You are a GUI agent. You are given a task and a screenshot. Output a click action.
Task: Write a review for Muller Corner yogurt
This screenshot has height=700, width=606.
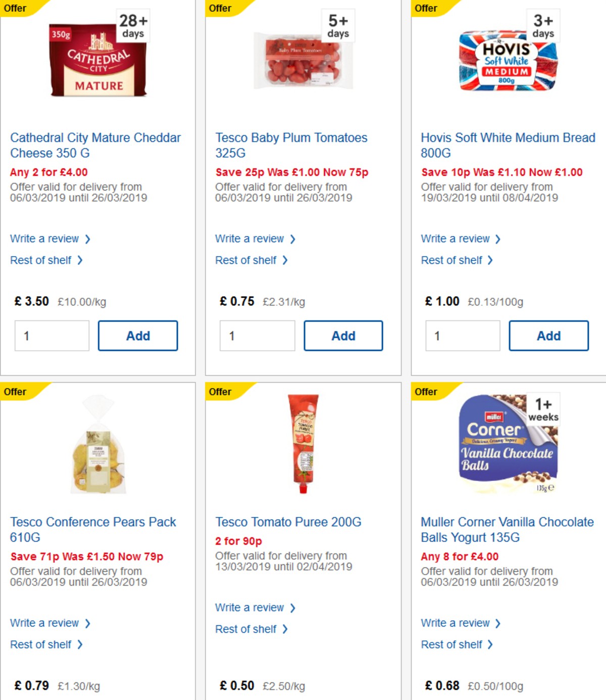[x=456, y=623]
